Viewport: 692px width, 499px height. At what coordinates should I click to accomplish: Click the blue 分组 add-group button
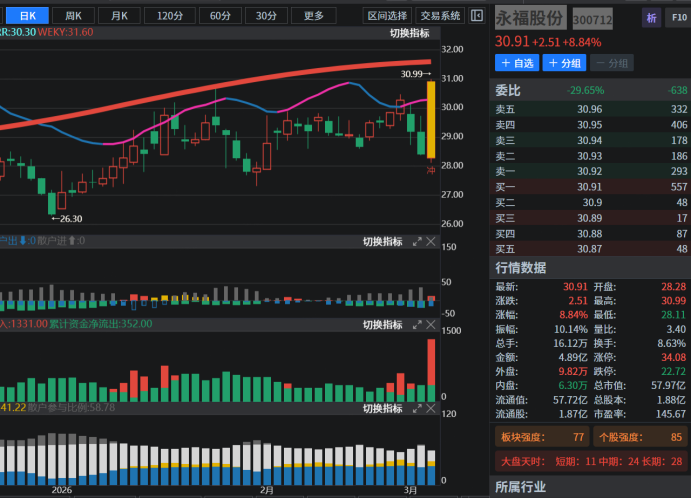coord(564,63)
